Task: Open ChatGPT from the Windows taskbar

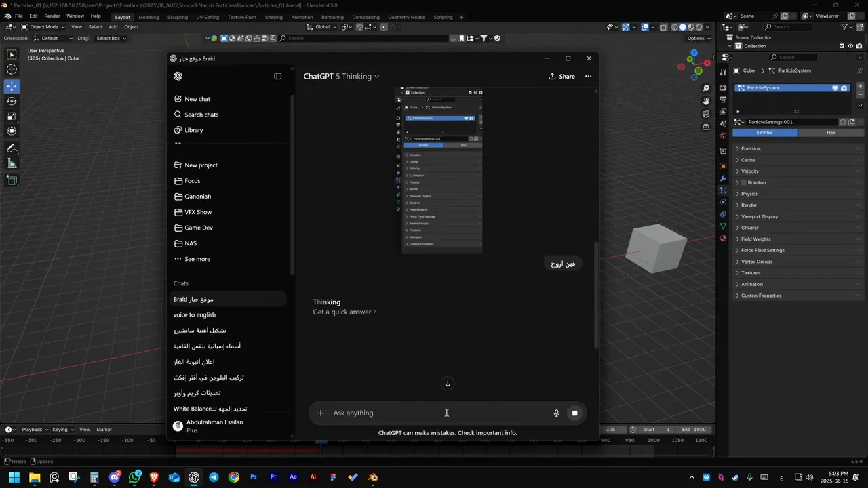Action: [193, 477]
